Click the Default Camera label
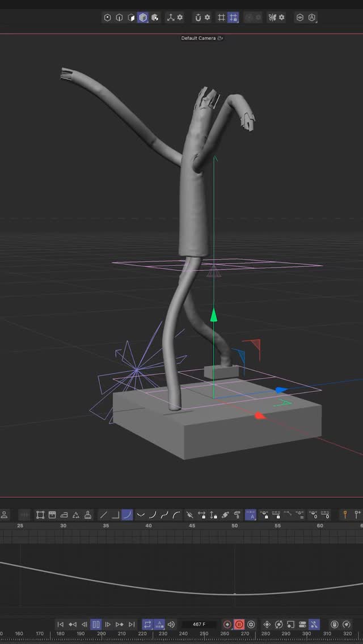 tap(199, 38)
